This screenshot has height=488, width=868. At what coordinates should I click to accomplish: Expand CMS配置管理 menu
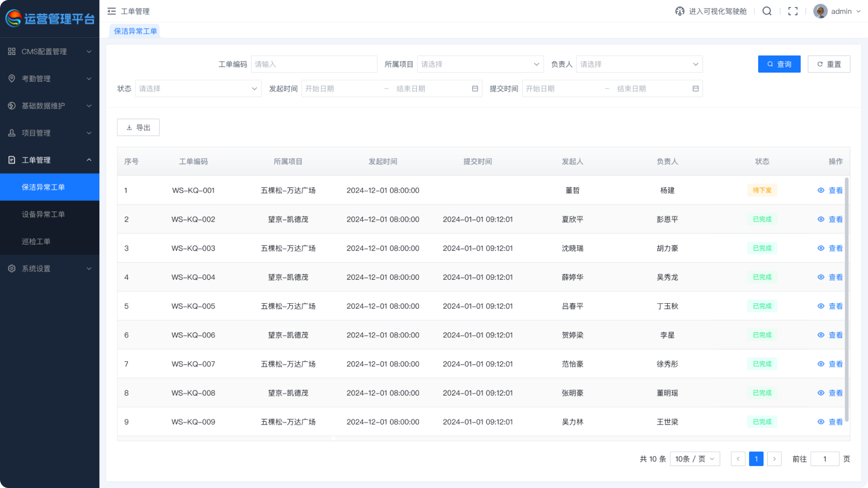89,52
